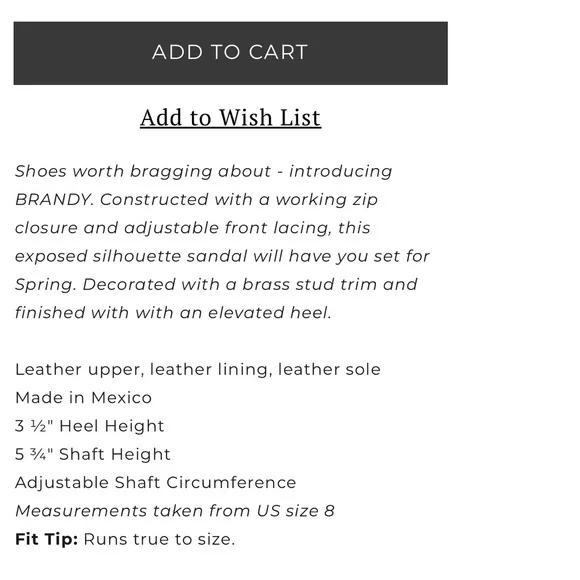The height and width of the screenshot is (580, 580).
Task: Click the working zip phrase
Action: tap(327, 200)
